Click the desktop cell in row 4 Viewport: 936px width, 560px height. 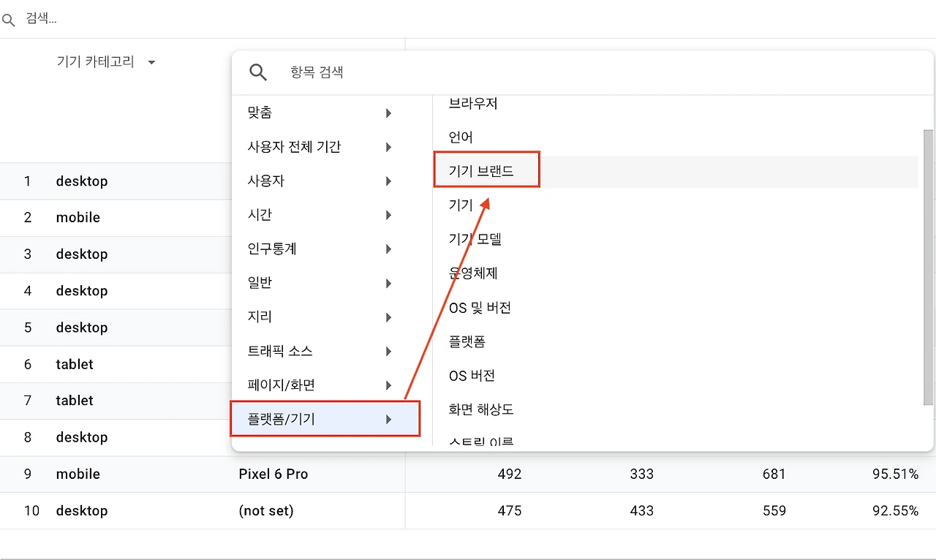82,291
